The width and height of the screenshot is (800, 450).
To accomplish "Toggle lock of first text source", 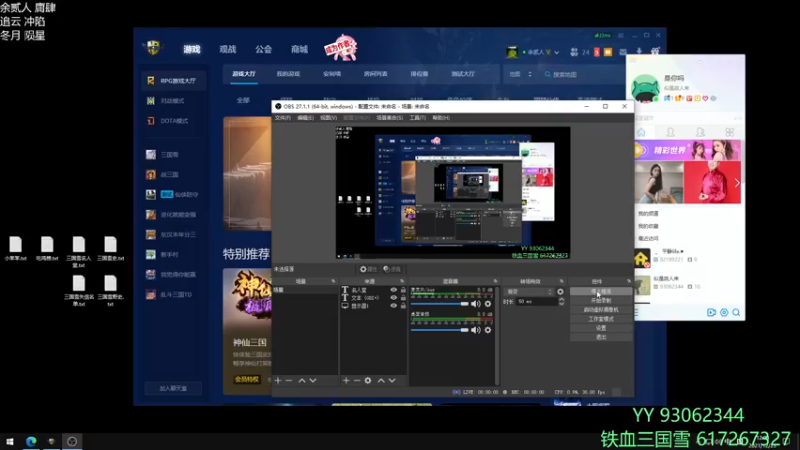I will point(403,290).
